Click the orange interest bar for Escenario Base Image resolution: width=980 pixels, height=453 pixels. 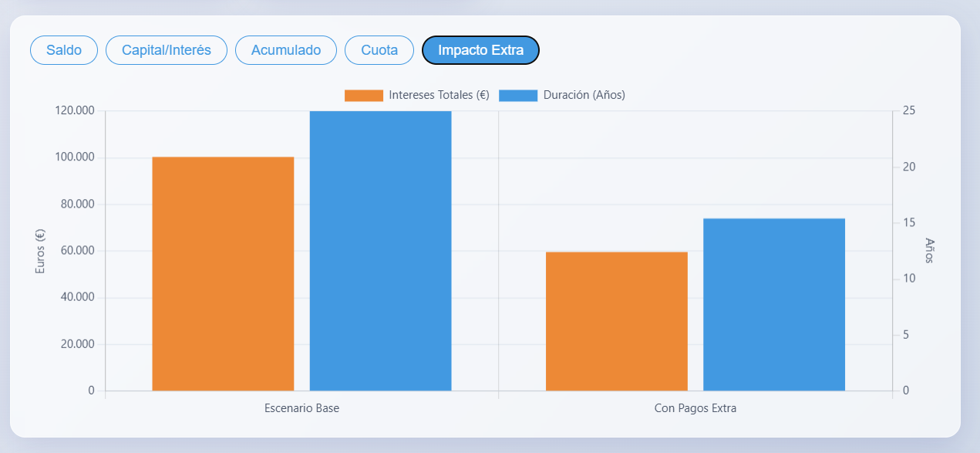click(x=223, y=274)
